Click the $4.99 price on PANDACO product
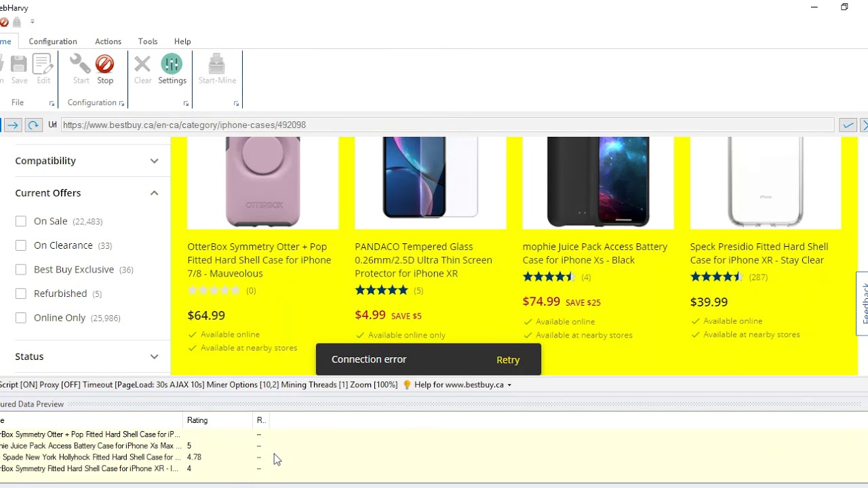Image resolution: width=868 pixels, height=488 pixels. (370, 315)
